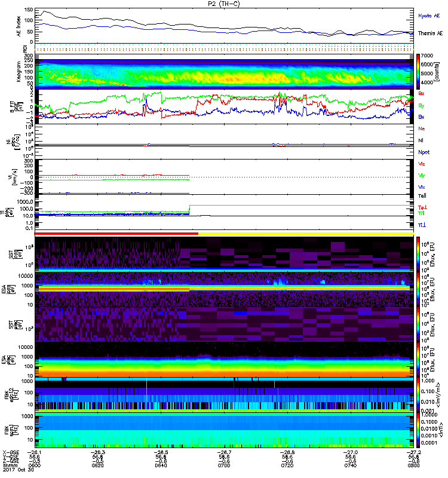The width and height of the screenshot is (448, 478).
Task: Click the 0600 time tick label
Action: (34, 466)
